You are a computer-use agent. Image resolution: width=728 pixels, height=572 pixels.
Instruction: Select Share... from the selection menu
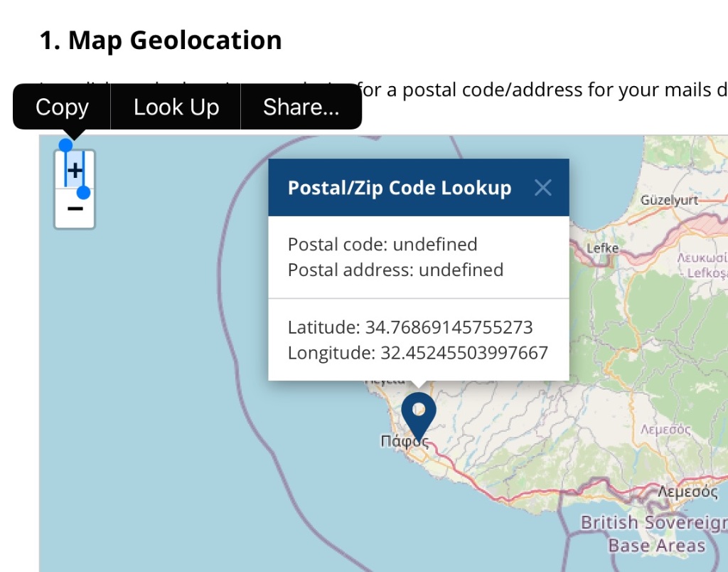(301, 107)
